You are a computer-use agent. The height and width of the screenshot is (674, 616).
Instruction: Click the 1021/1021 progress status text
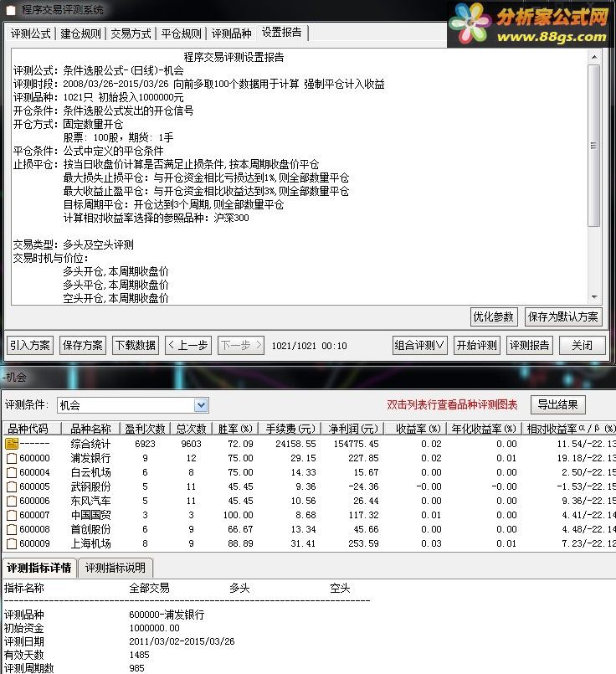[x=310, y=346]
